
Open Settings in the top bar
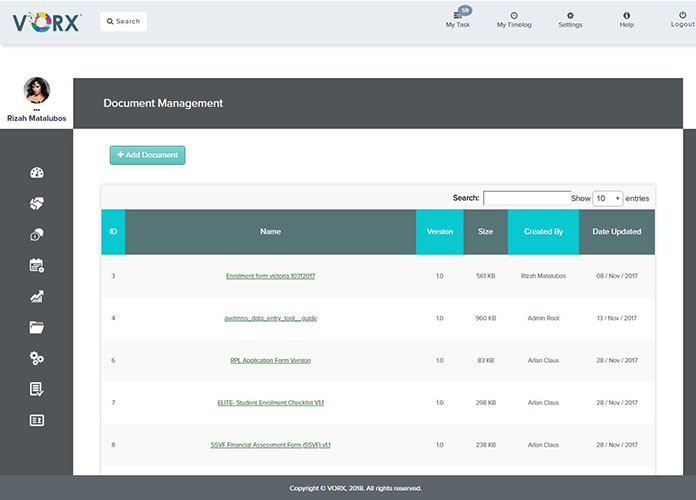[570, 20]
